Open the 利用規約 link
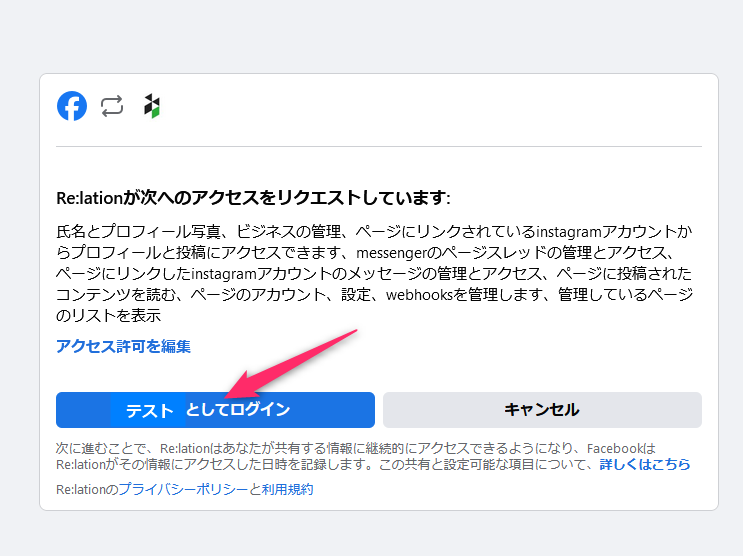The image size is (743, 556). click(287, 489)
